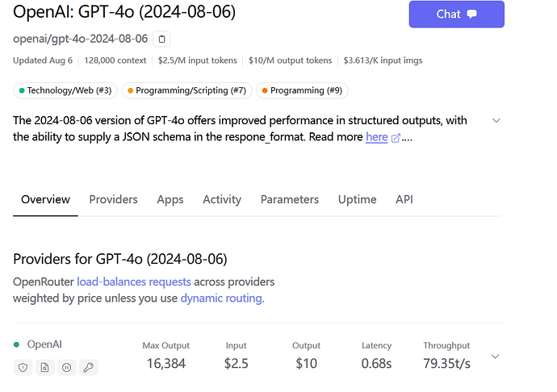The height and width of the screenshot is (392, 557).
Task: Click the OpenAI provider name
Action: pos(44,344)
